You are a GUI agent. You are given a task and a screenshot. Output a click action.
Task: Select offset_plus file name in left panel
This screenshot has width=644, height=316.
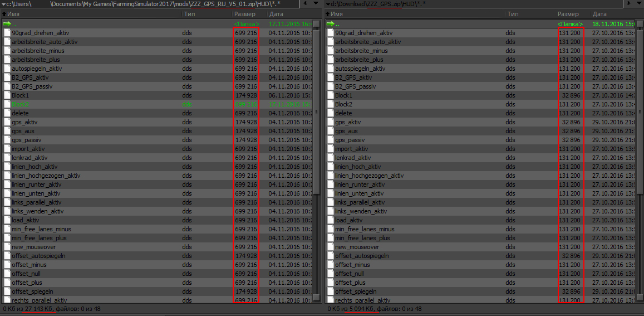click(27, 283)
